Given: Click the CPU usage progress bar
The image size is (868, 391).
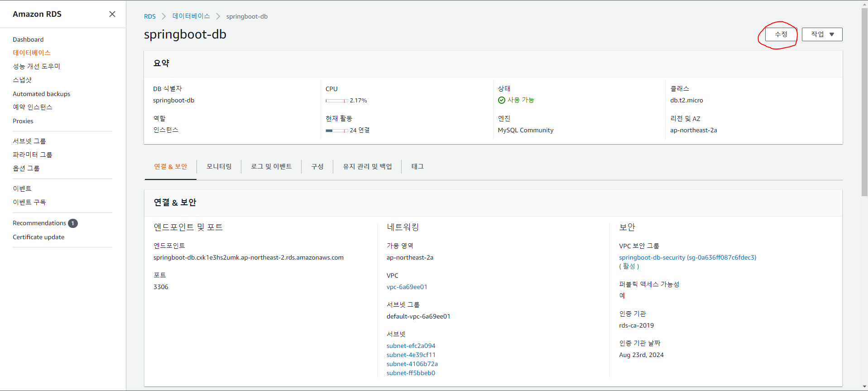Looking at the screenshot, I should (x=337, y=101).
